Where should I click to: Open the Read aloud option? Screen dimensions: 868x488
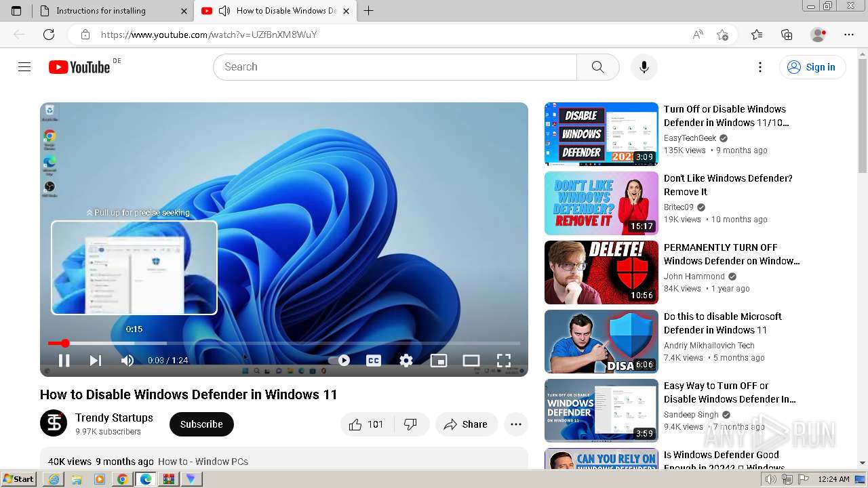[x=698, y=35]
